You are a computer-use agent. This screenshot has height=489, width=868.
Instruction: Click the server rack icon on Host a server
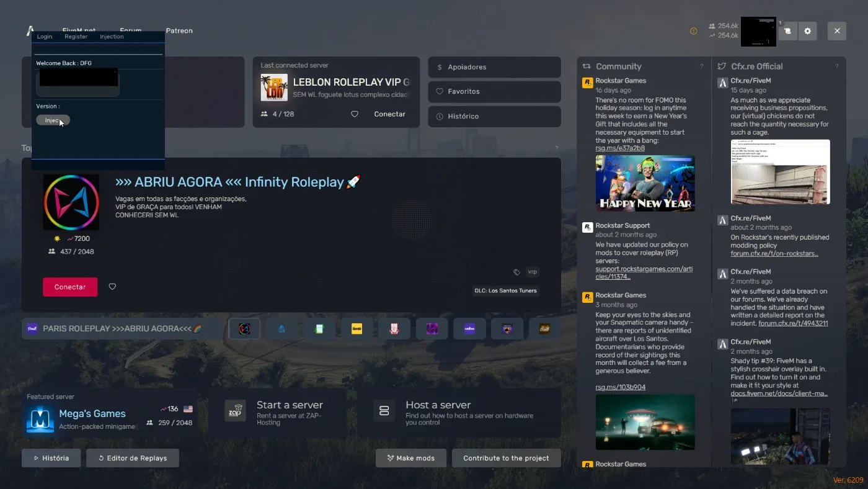click(384, 411)
